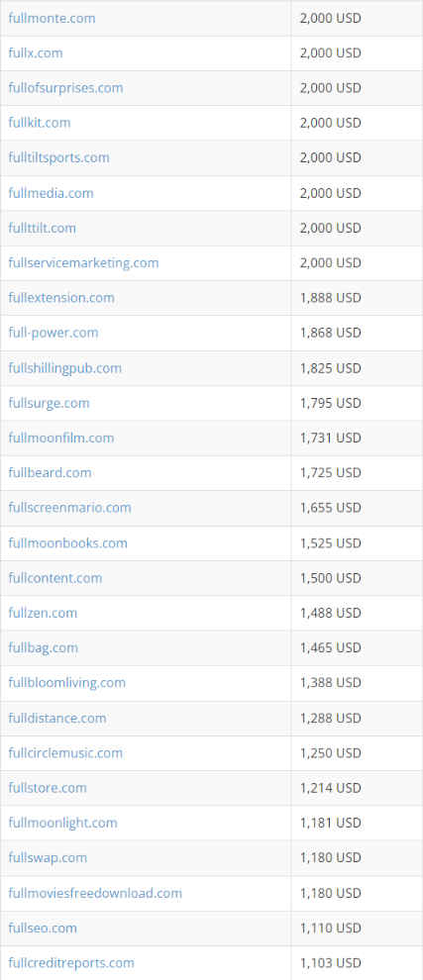Select fullmoonfilm.com domain

(61, 439)
